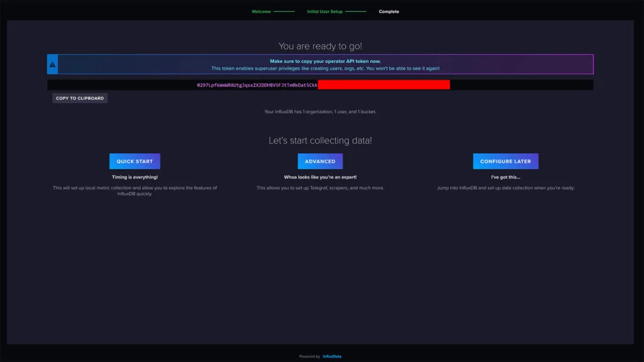Click the 'set up local metric collection' description

135,191
